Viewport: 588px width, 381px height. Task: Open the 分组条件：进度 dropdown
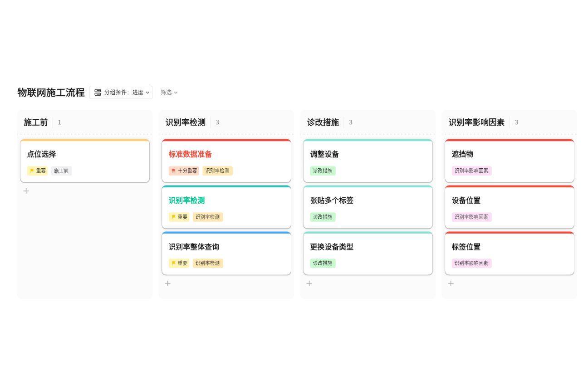pyautogui.click(x=121, y=92)
